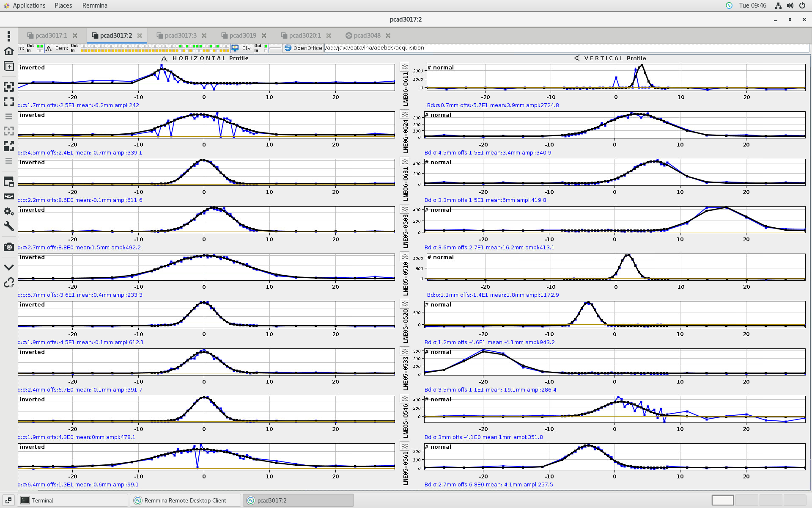The height and width of the screenshot is (508, 812).
Task: Open Terminal from the taskbar
Action: pos(42,500)
